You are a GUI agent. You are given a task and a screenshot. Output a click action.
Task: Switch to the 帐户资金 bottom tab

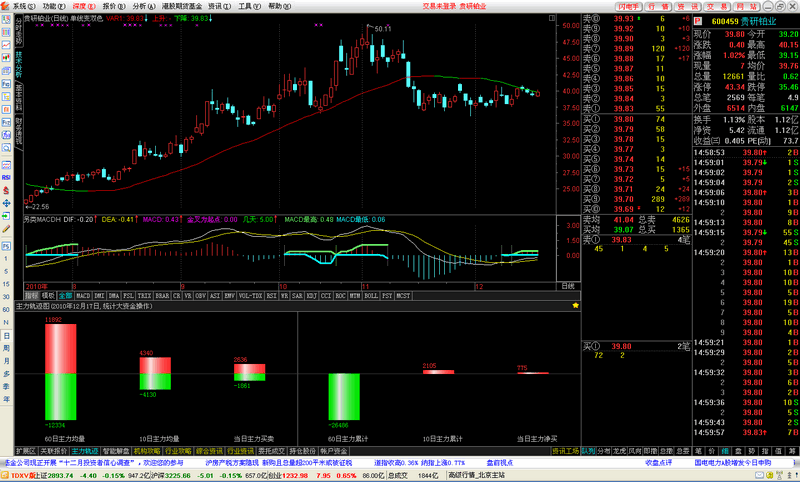pos(334,451)
